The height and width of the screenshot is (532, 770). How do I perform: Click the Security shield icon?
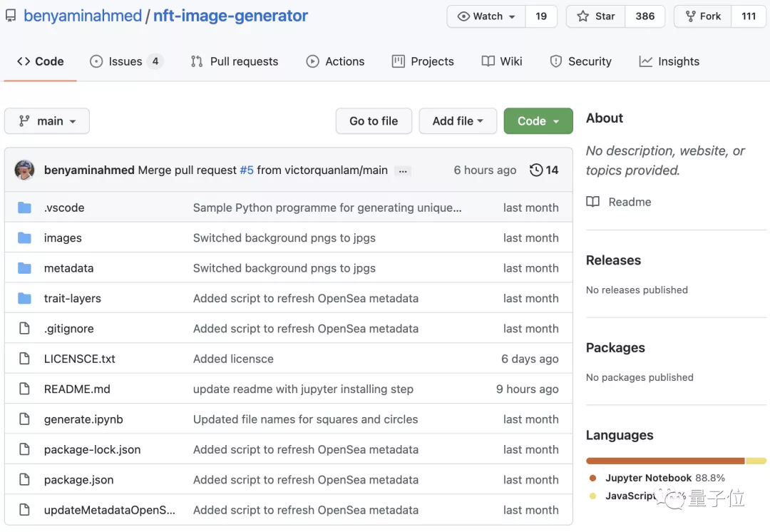tap(556, 61)
